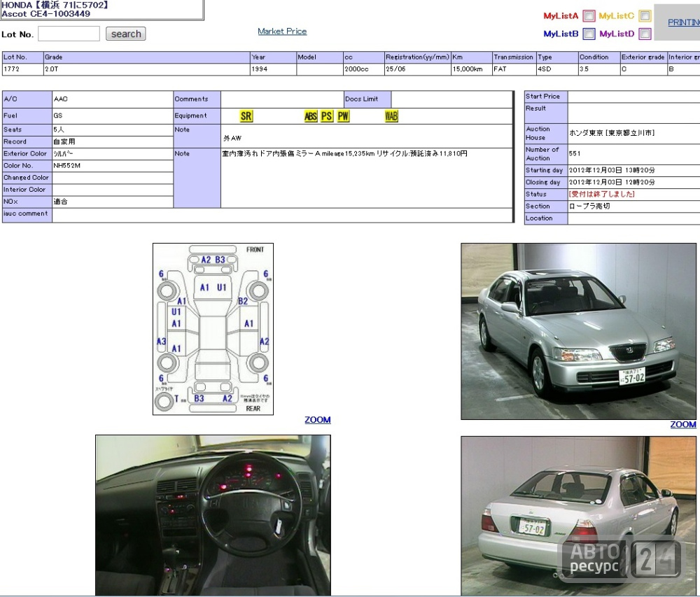Select engine size value 2000cc
The height and width of the screenshot is (597, 700).
click(x=364, y=69)
